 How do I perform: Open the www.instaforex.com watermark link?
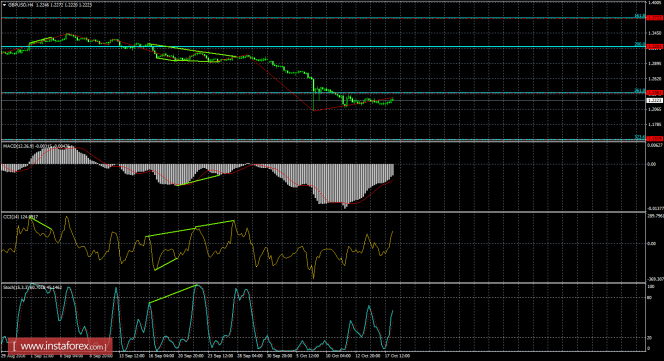(60, 346)
